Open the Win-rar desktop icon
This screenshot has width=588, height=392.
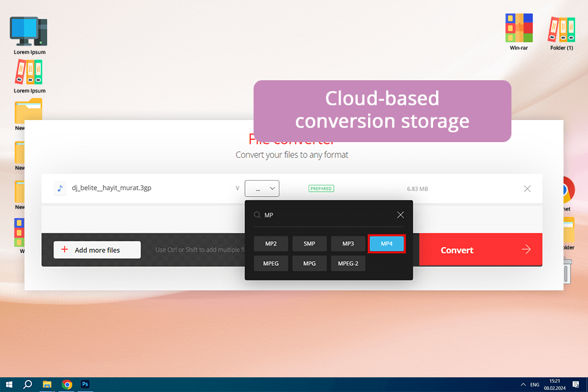519,32
